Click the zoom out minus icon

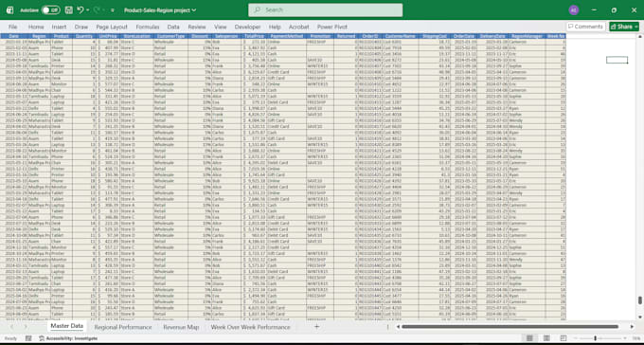[576, 338]
